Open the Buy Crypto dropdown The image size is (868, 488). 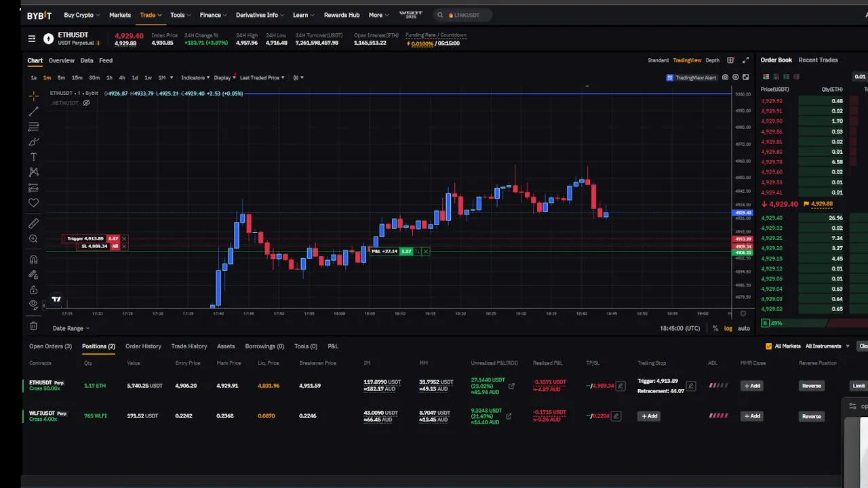(x=81, y=15)
